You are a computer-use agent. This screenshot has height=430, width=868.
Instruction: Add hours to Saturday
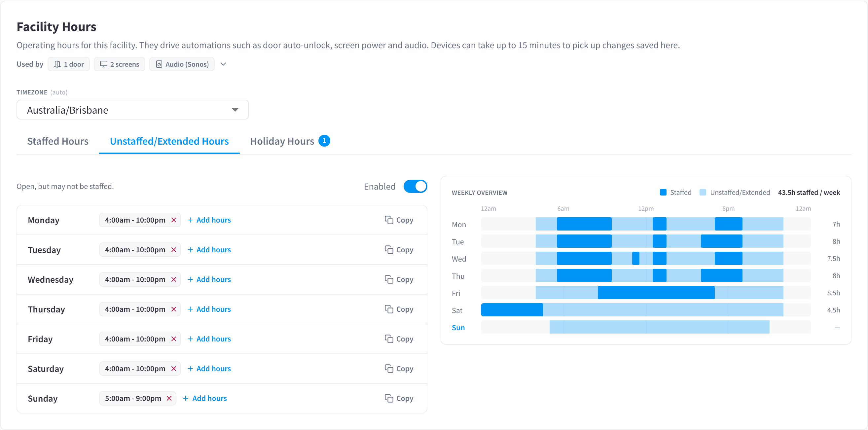(209, 368)
